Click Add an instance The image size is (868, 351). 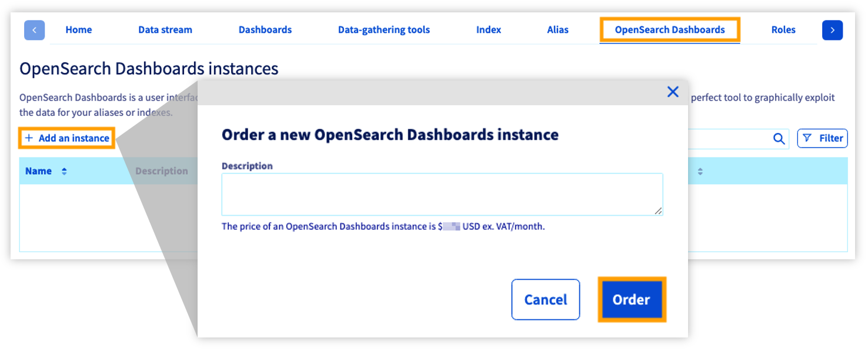[67, 138]
